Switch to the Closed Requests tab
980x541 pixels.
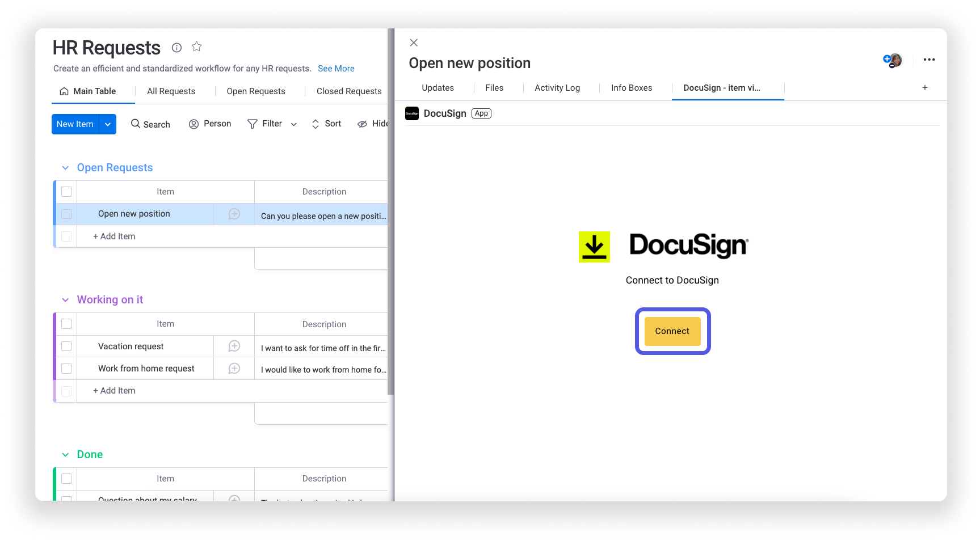[x=348, y=91]
